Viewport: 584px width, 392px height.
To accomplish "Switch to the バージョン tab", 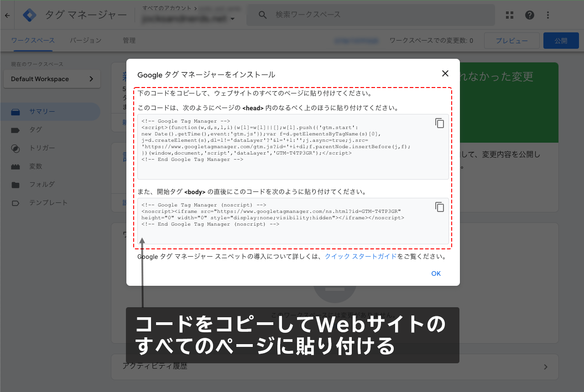I will pos(86,40).
